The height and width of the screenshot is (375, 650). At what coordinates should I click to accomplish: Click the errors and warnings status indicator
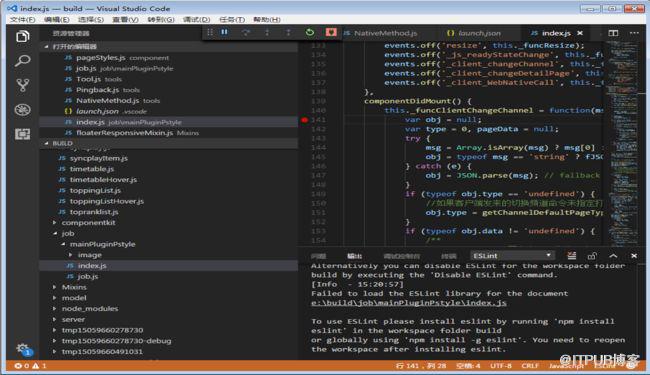pyautogui.click(x=30, y=366)
